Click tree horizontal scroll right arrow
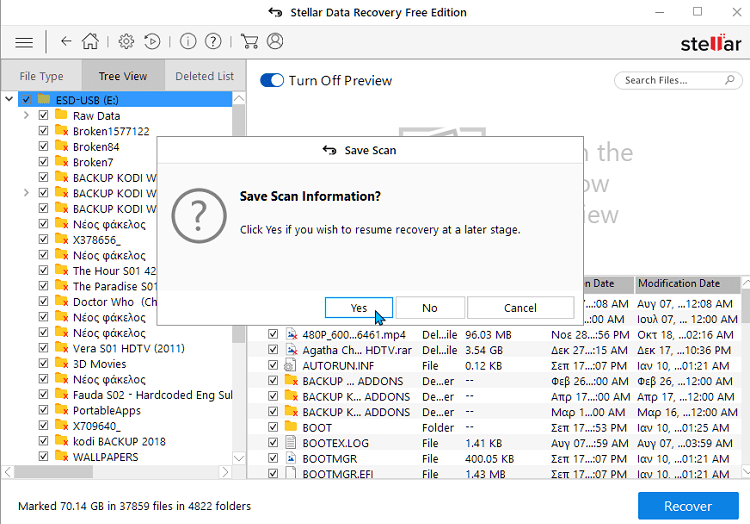The height and width of the screenshot is (524, 750). 225,472
